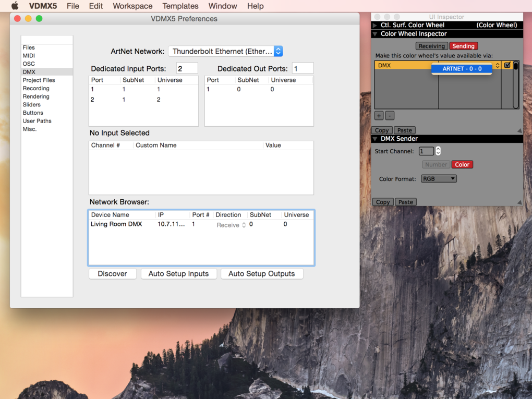This screenshot has width=532, height=399.
Task: Open the Color Format RGB dropdown
Action: [x=439, y=179]
